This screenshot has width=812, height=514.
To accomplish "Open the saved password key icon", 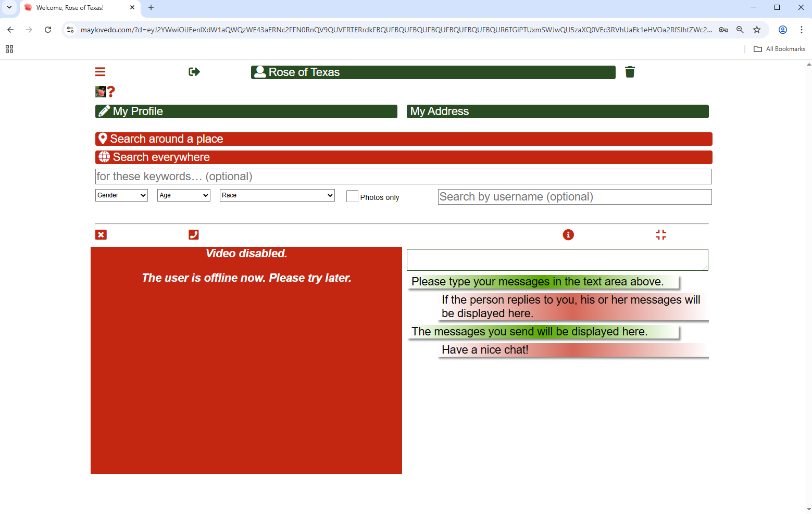I will [x=723, y=30].
